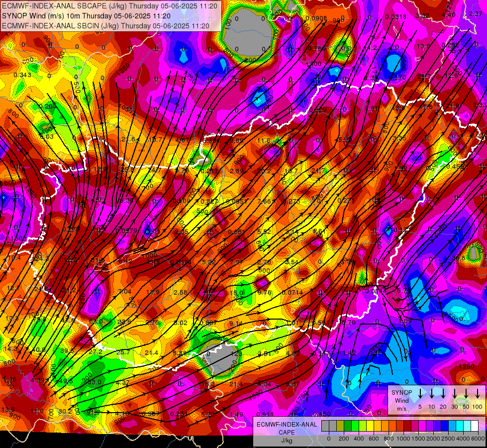Click the 100 m/s wind arrow in legend
The width and height of the screenshot is (487, 448).
(478, 394)
